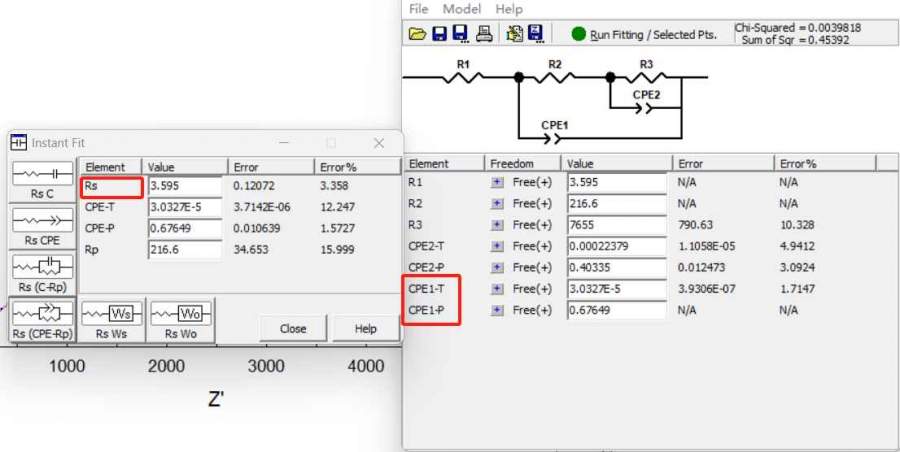The width and height of the screenshot is (900, 452).
Task: Click Error% column header in model table
Action: (x=824, y=164)
